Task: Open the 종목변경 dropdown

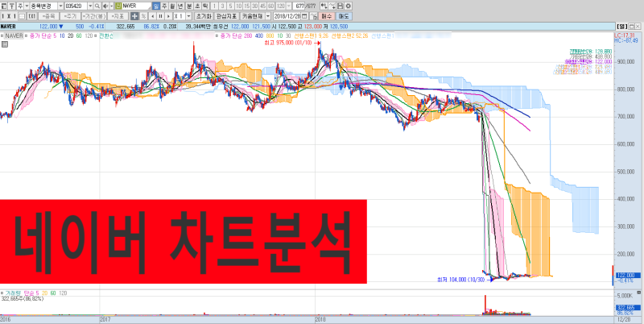Action: tap(61, 6)
